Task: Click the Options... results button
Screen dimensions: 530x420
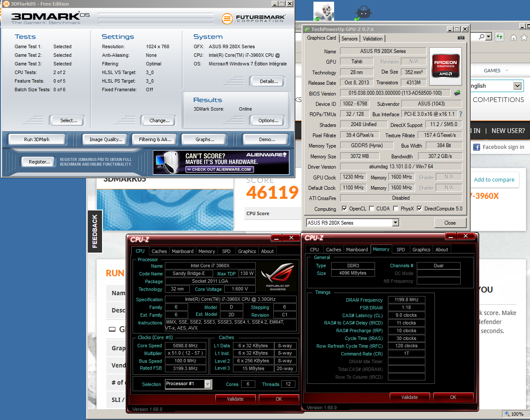Action: click(x=268, y=120)
